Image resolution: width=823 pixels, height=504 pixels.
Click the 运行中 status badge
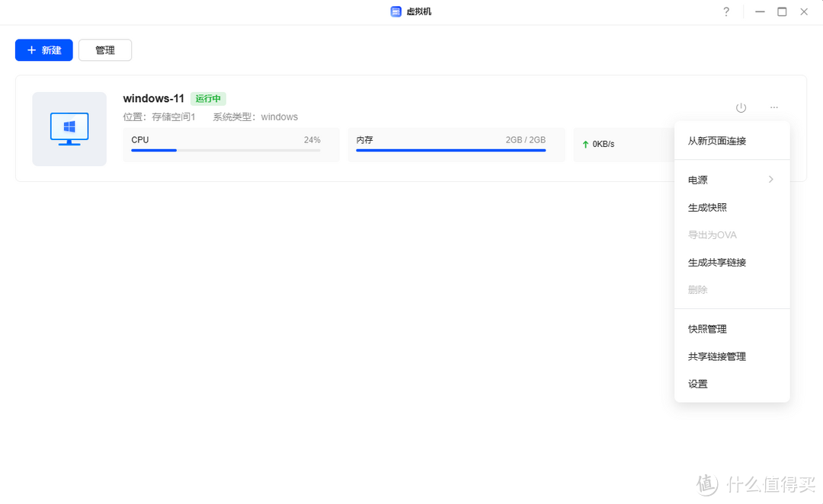tap(208, 98)
